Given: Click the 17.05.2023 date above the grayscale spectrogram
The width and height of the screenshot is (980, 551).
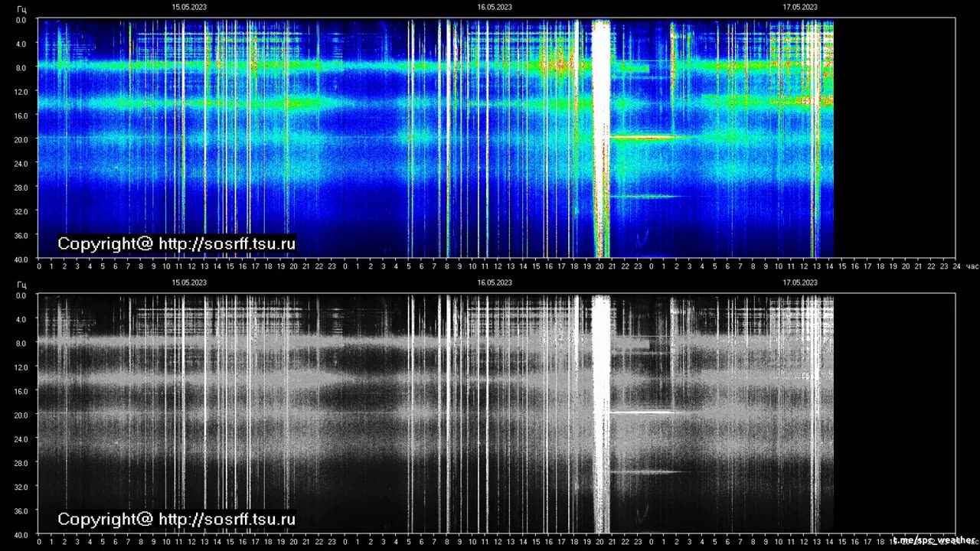Looking at the screenshot, I should [800, 282].
